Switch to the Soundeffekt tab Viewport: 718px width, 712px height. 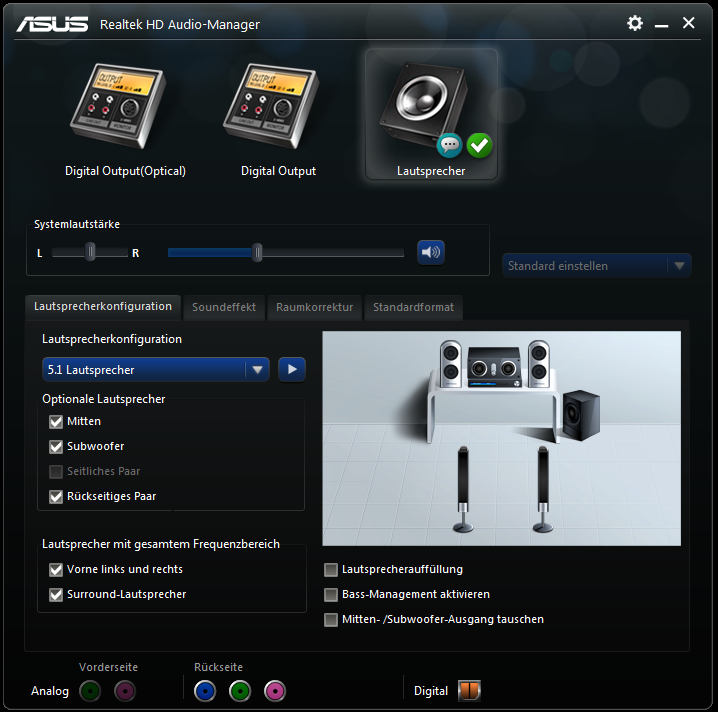(224, 308)
